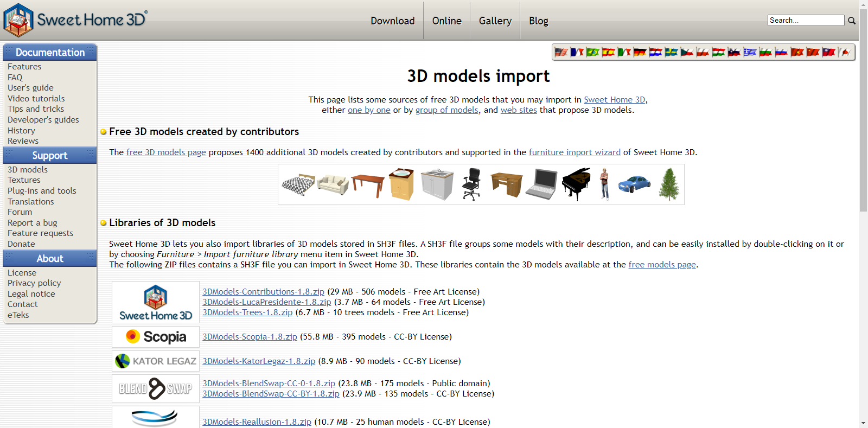Click the Scopia logo
The image size is (868, 428).
(x=156, y=337)
